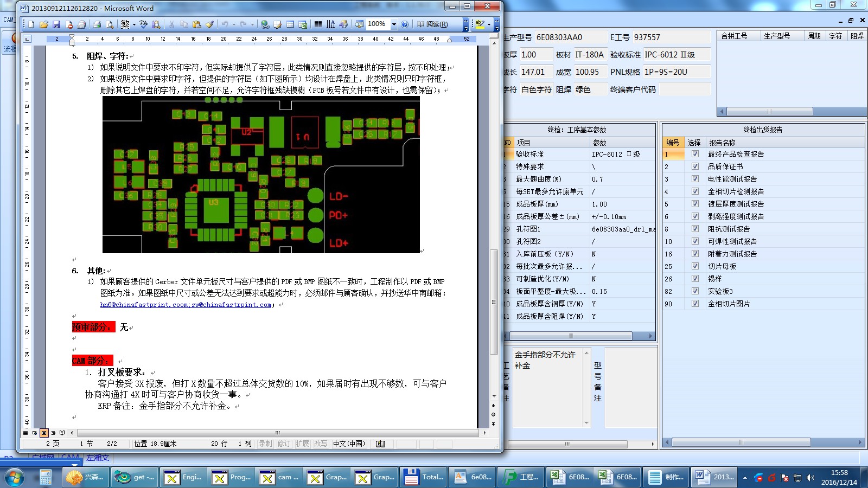This screenshot has height=488, width=868.
Task: Open the highlight color dropdown arrow
Action: coord(489,24)
